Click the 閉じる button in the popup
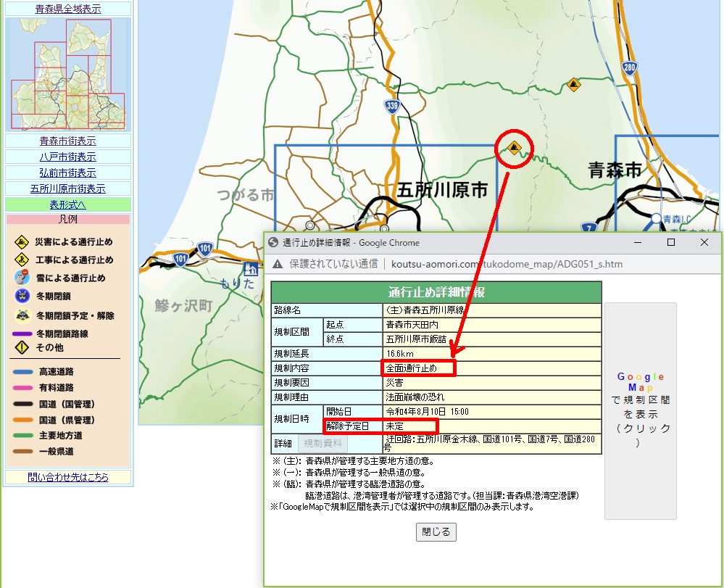The height and width of the screenshot is (588, 724). (436, 532)
